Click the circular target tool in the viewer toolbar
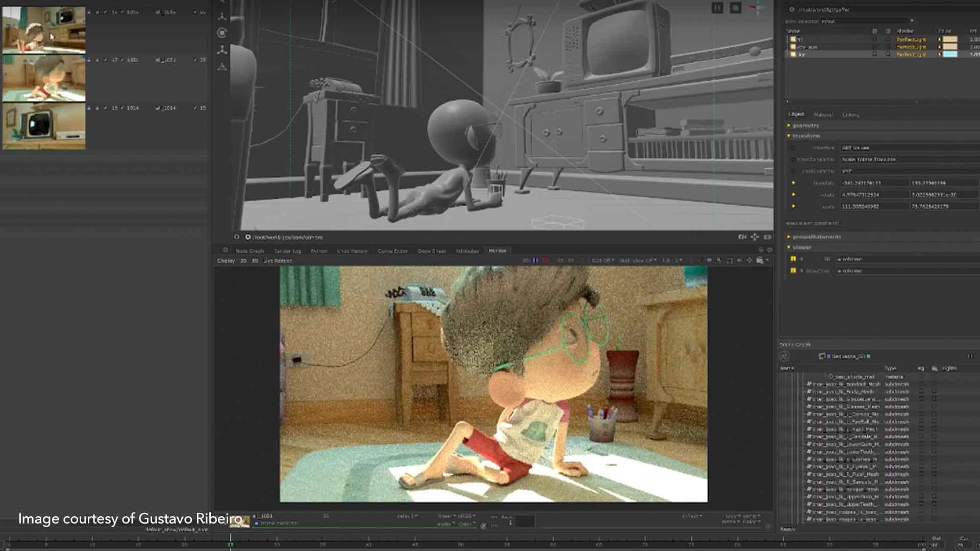Image resolution: width=980 pixels, height=551 pixels. (x=222, y=33)
